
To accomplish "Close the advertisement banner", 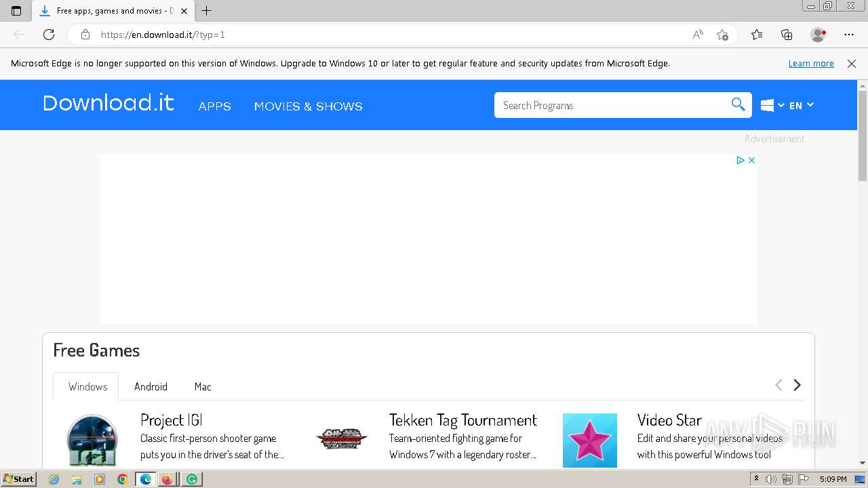I will click(751, 160).
